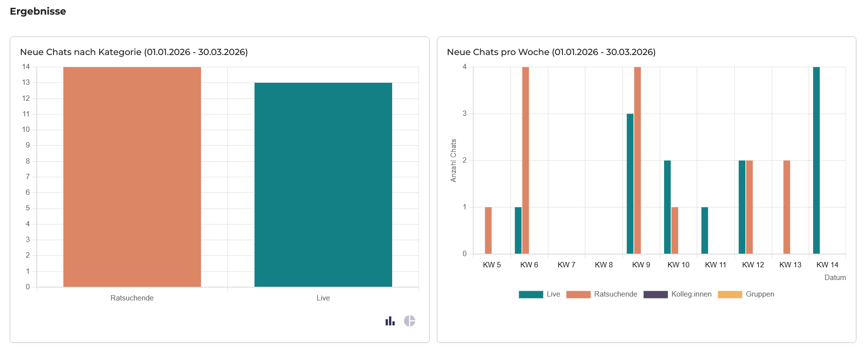Screen dimensions: 868x354
Task: Click the teal Live legend swatch
Action: [531, 295]
